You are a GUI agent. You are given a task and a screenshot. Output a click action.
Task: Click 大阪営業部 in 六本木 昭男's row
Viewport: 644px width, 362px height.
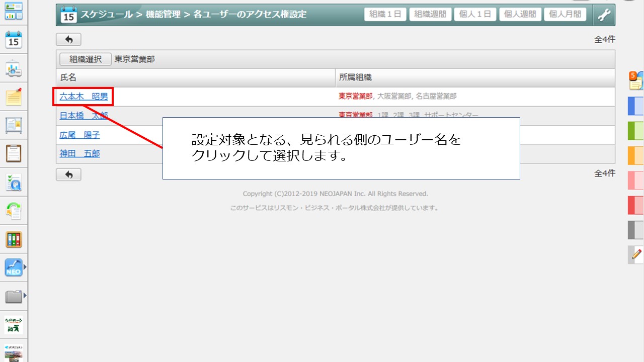coord(394,96)
